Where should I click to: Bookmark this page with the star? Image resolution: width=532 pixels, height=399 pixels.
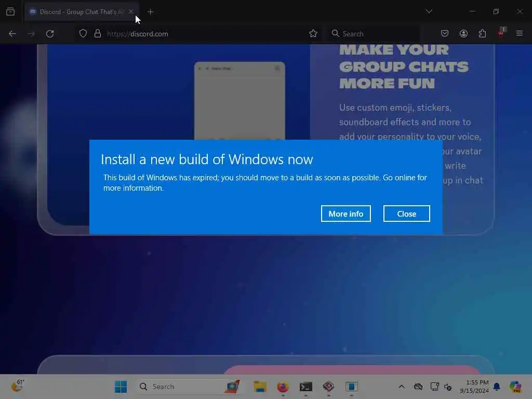point(313,33)
